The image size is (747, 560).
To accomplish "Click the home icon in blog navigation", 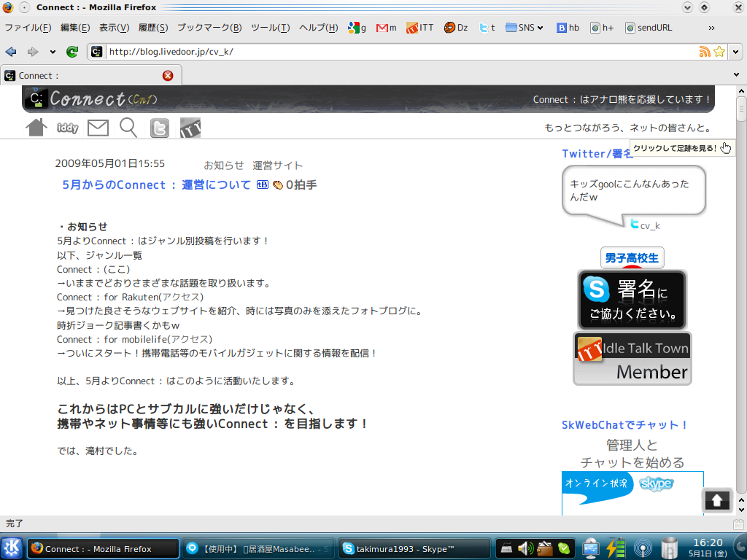I will coord(36,127).
